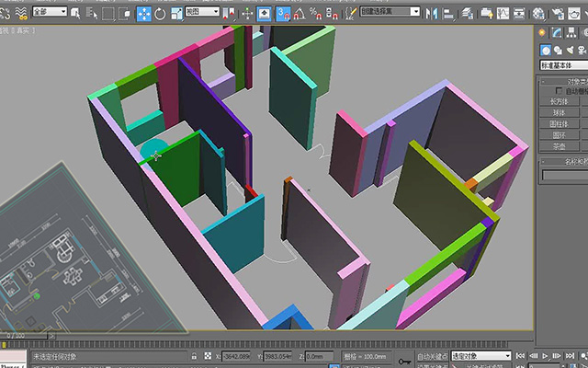The height and width of the screenshot is (368, 588).
Task: Play the animation
Action: 545,356
